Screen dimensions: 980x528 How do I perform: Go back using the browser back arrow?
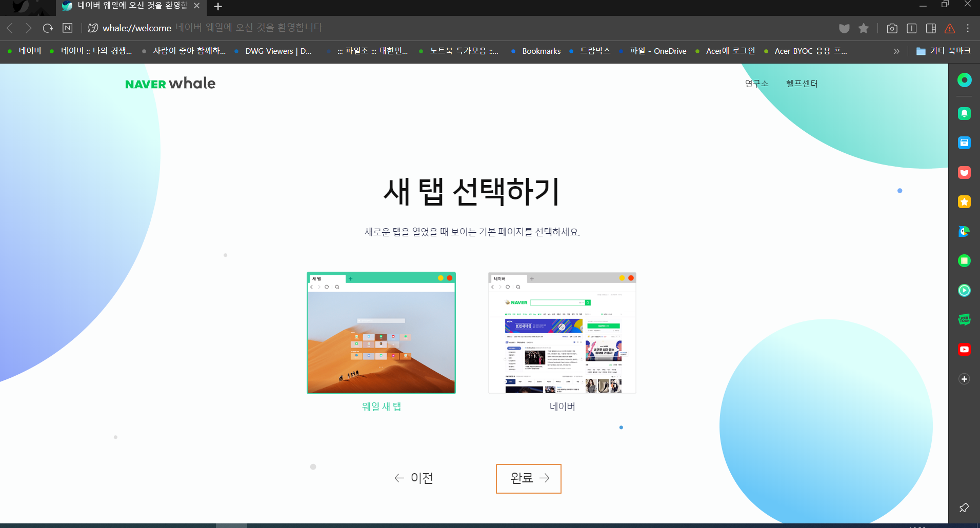coord(10,28)
